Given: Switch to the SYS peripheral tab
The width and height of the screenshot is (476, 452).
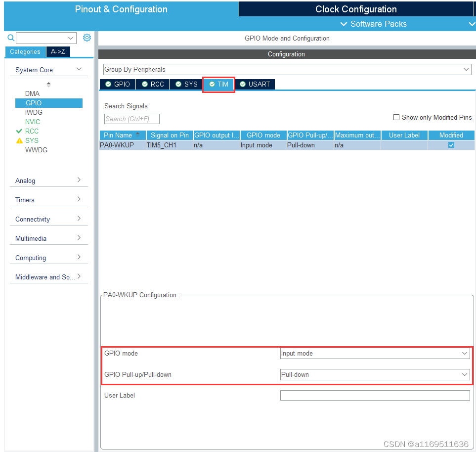Looking at the screenshot, I should click(x=186, y=84).
